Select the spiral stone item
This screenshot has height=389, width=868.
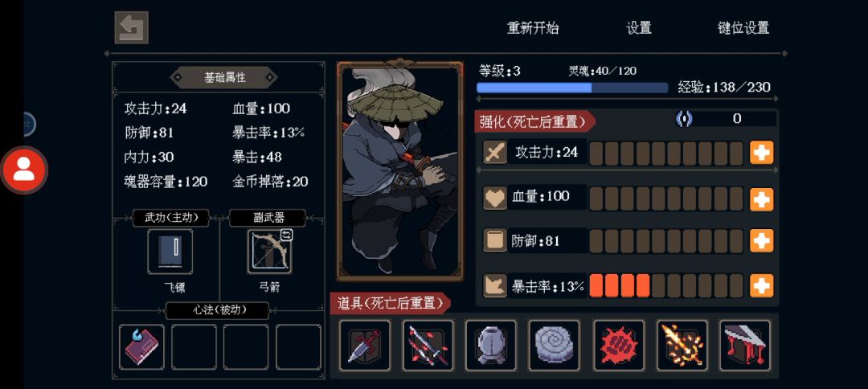554,346
